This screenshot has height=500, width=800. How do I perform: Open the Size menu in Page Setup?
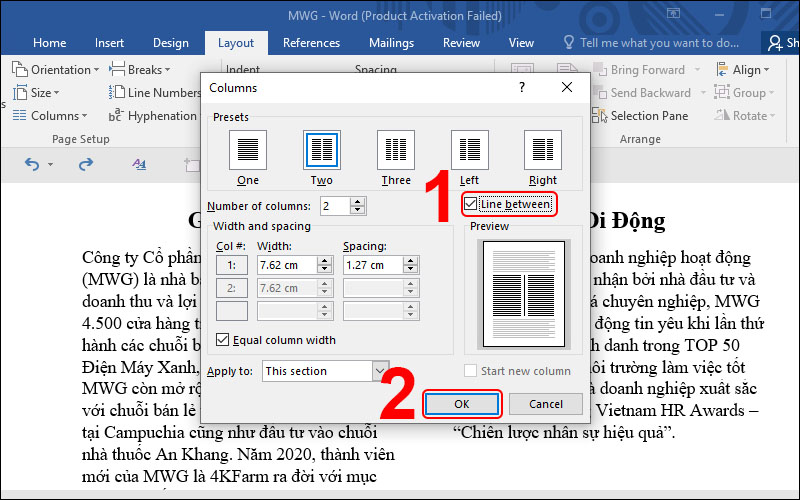[36, 93]
